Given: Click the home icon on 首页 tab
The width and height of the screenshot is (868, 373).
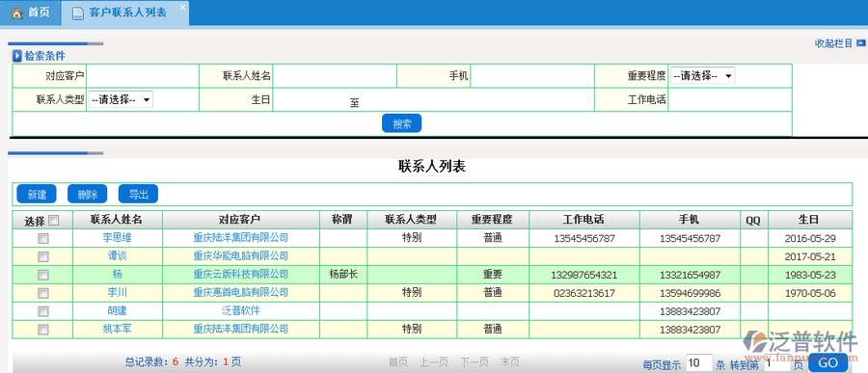Looking at the screenshot, I should 17,13.
